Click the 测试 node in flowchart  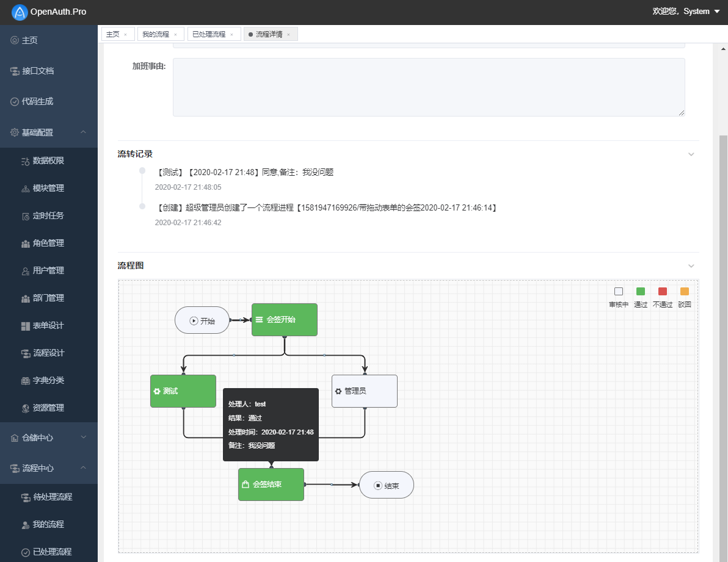click(x=183, y=391)
